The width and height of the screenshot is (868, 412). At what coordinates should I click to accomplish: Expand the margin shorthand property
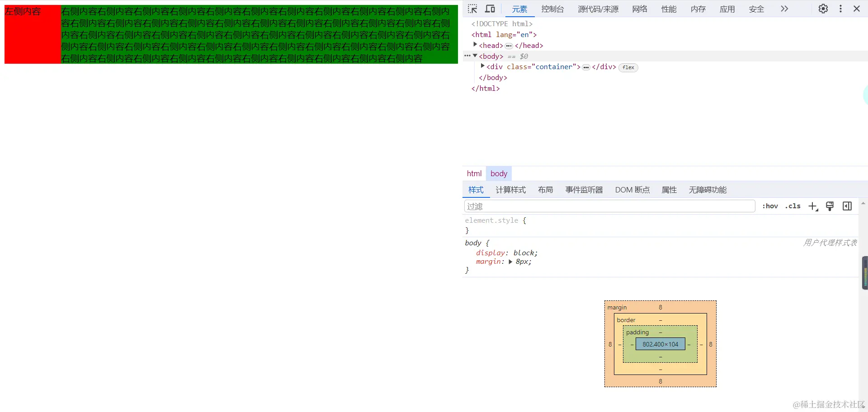click(510, 262)
